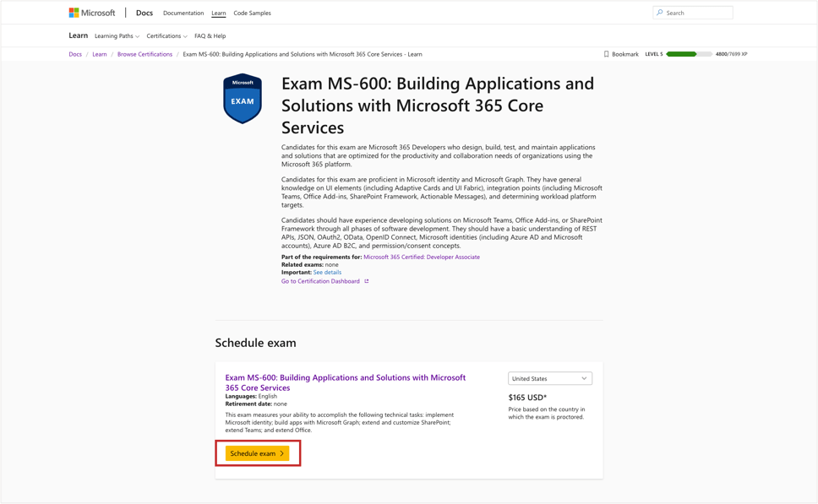Click the Schedule exam button
The height and width of the screenshot is (504, 818).
click(x=258, y=453)
